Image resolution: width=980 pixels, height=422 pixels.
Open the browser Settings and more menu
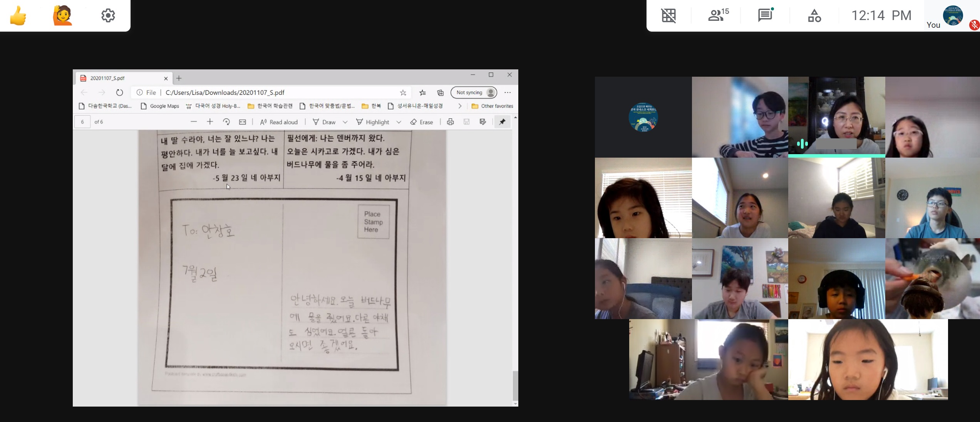pyautogui.click(x=508, y=92)
